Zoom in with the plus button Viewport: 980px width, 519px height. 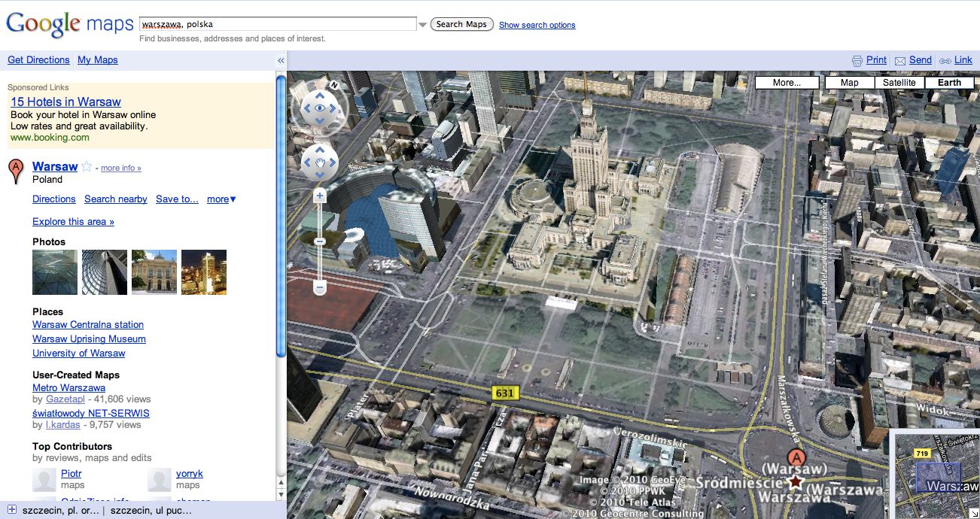point(320,196)
